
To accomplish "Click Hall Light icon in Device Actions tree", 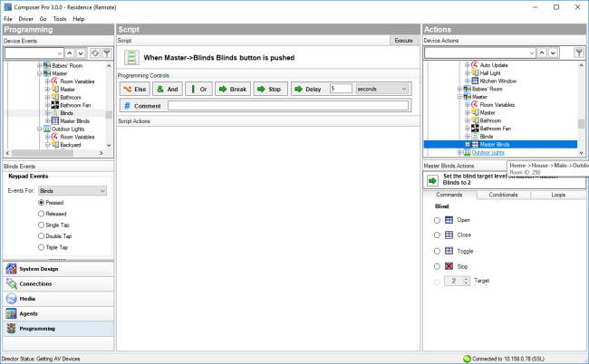I will pos(475,72).
